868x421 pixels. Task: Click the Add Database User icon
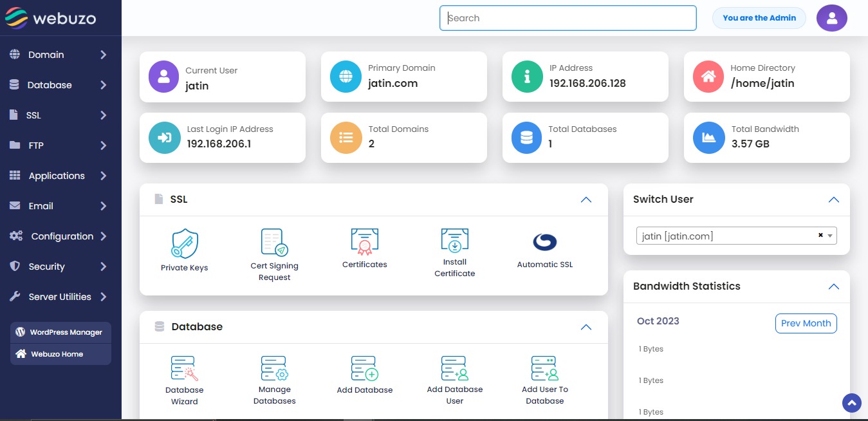pos(454,368)
